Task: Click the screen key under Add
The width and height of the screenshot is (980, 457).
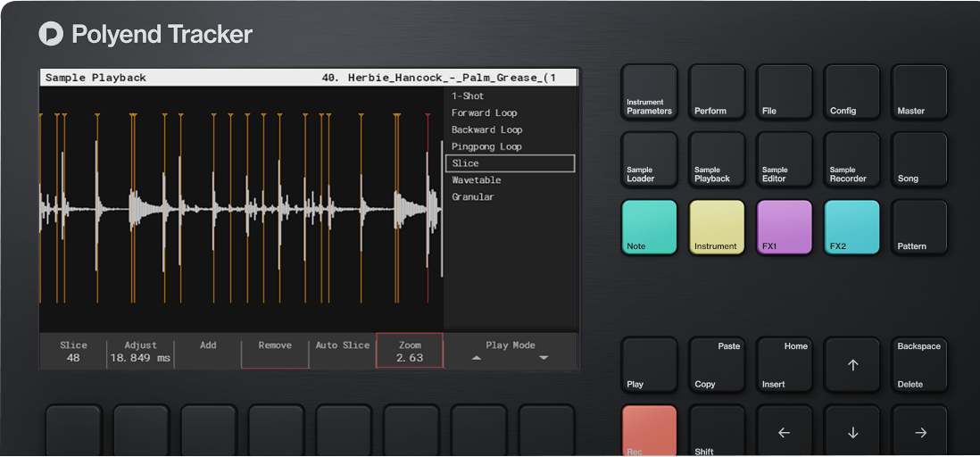Action: [x=208, y=430]
